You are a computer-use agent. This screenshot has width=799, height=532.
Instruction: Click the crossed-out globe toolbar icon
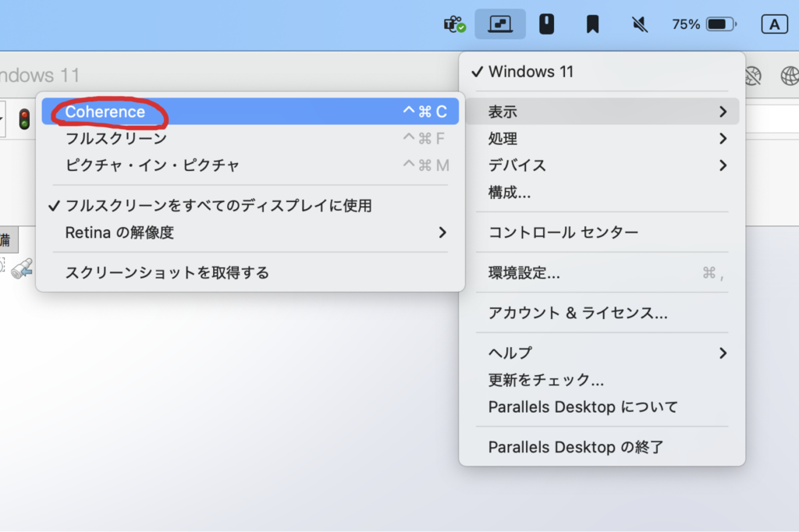(753, 76)
